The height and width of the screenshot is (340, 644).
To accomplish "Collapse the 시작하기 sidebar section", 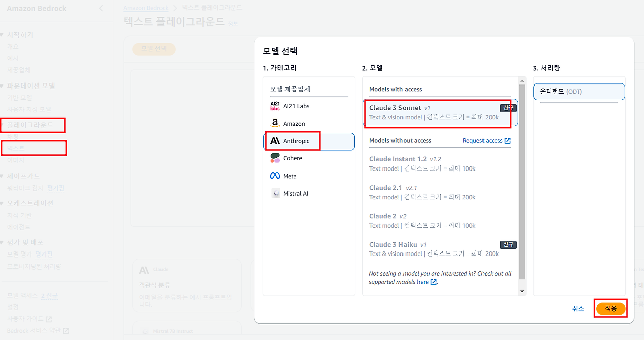I will (3, 35).
